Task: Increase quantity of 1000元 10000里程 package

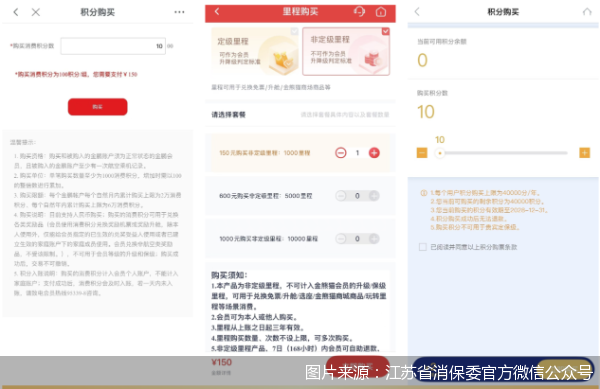Action: [x=374, y=239]
